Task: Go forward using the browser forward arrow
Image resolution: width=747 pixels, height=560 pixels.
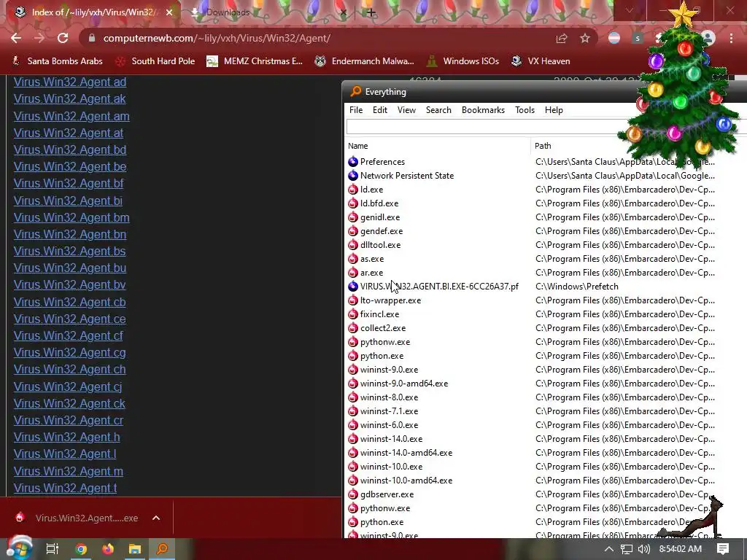Action: point(39,38)
